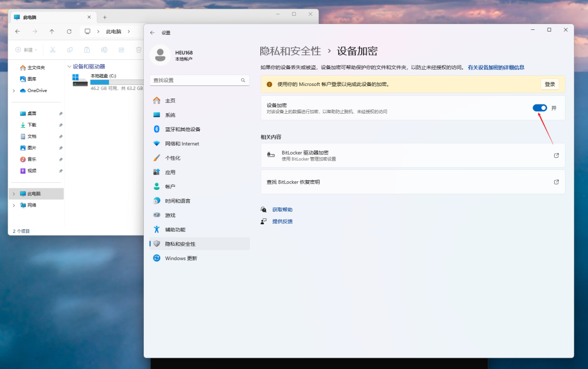Click the 辅助功能 accessibility icon
This screenshot has width=588, height=369.
[157, 230]
